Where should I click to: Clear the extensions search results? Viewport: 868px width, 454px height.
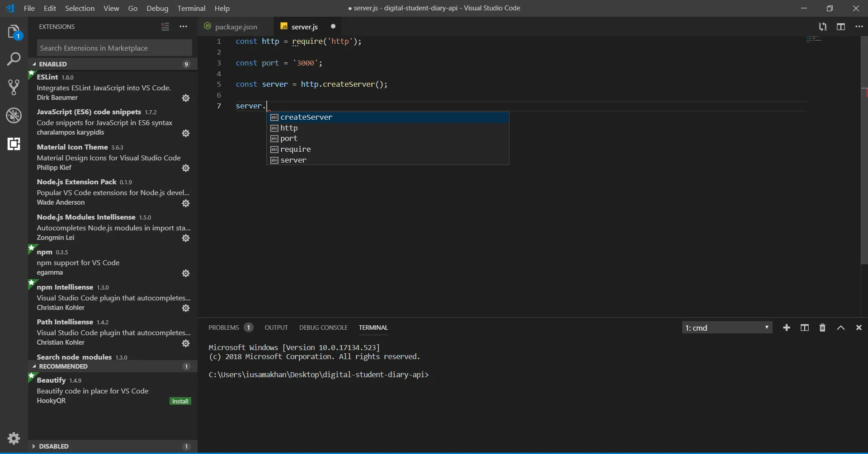tap(165, 27)
